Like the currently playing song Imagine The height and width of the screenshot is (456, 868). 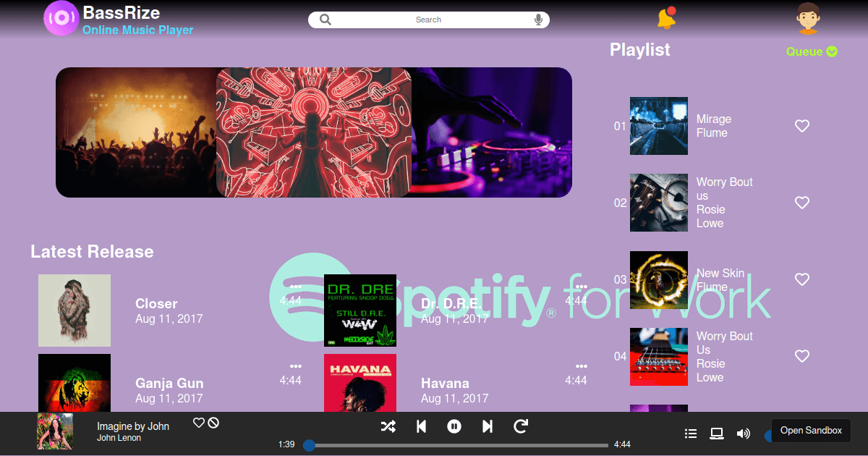[197, 423]
